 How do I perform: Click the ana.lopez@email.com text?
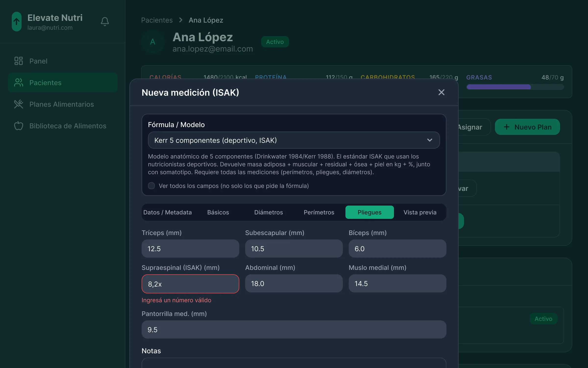click(213, 49)
